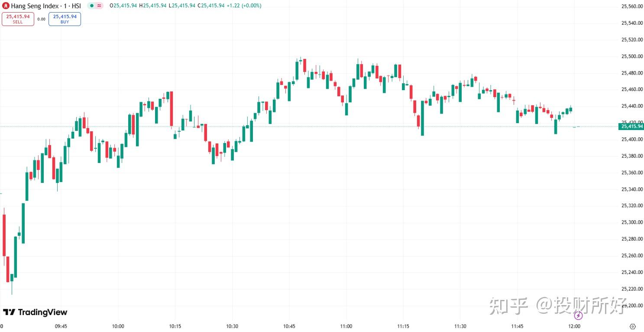Click the pink data mode wave icon
Image resolution: width=644 pixels, height=332 pixels.
coord(99,6)
